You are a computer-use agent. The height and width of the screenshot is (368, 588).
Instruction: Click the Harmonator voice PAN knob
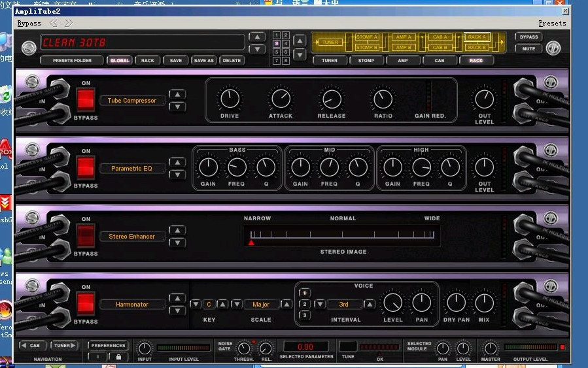[421, 303]
